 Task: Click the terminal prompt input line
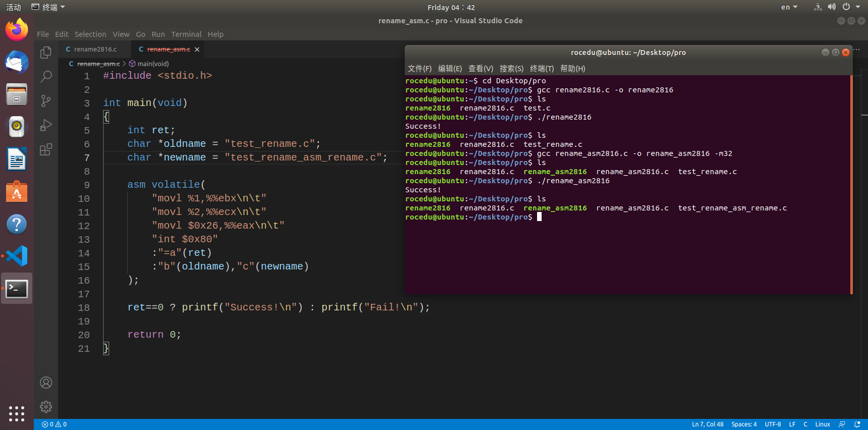[628, 217]
